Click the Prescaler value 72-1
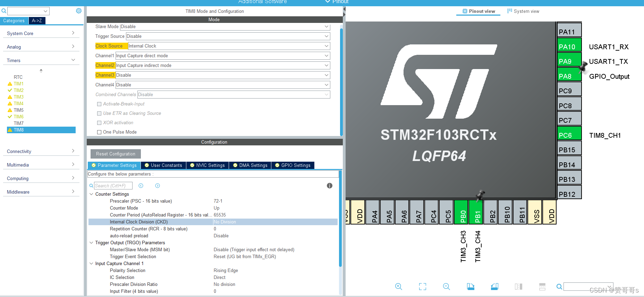 tap(218, 201)
